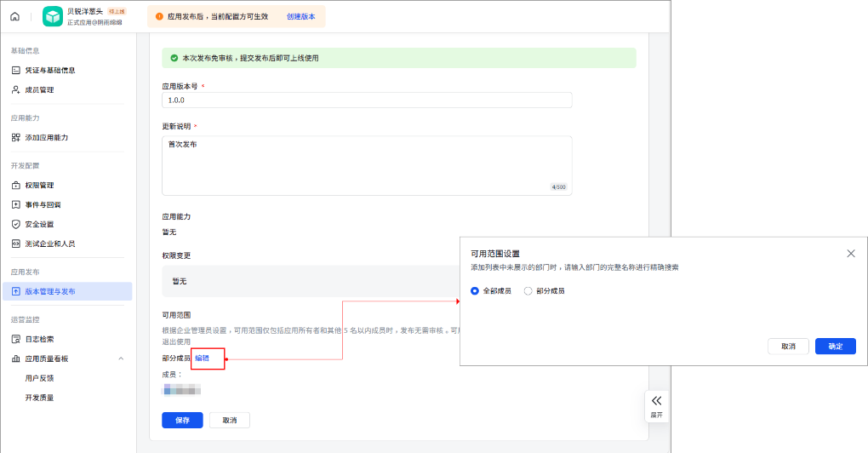Viewport: 868px width, 453px height.
Task: Open the green app cube logo
Action: coord(53,17)
